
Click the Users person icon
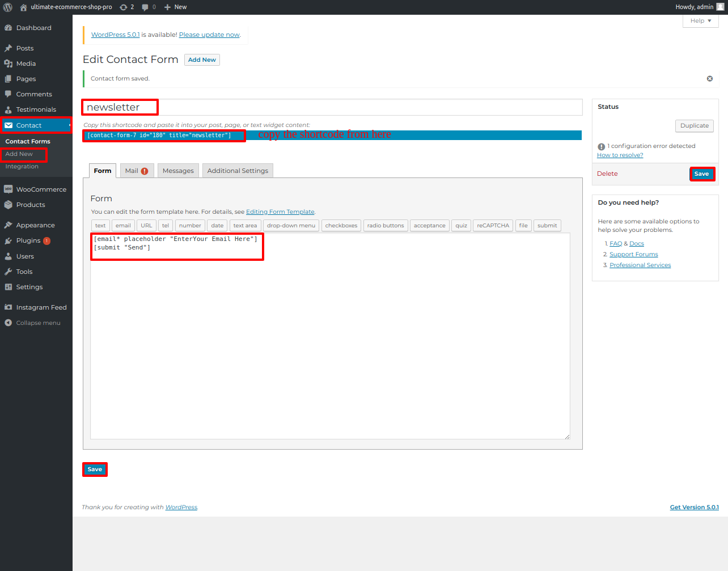tap(9, 256)
